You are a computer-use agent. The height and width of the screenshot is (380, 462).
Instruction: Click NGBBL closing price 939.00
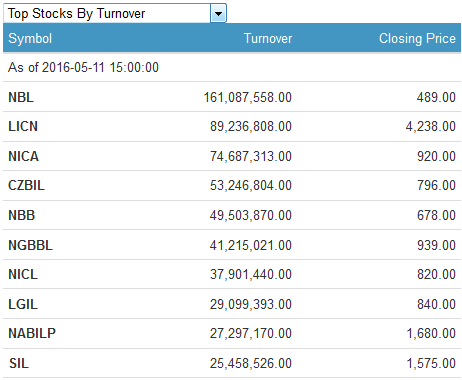click(x=436, y=245)
